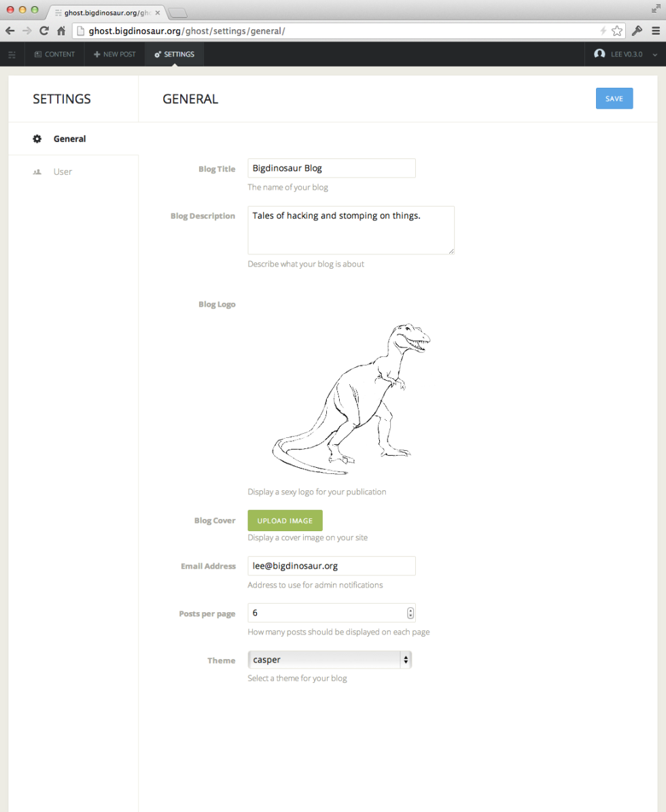Click the wrench icon near address bar
Viewport: 666px width, 812px height.
click(x=637, y=31)
